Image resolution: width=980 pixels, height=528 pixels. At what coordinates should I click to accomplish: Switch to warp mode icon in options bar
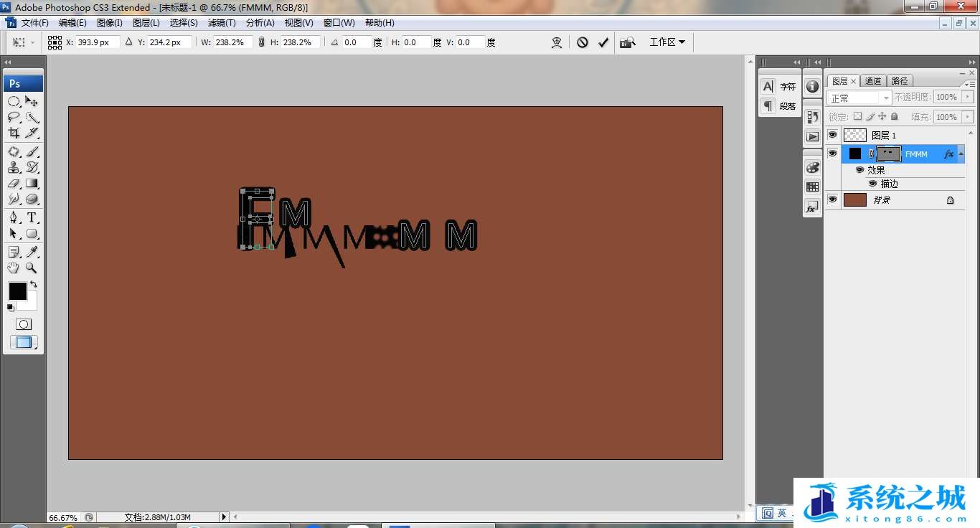557,42
